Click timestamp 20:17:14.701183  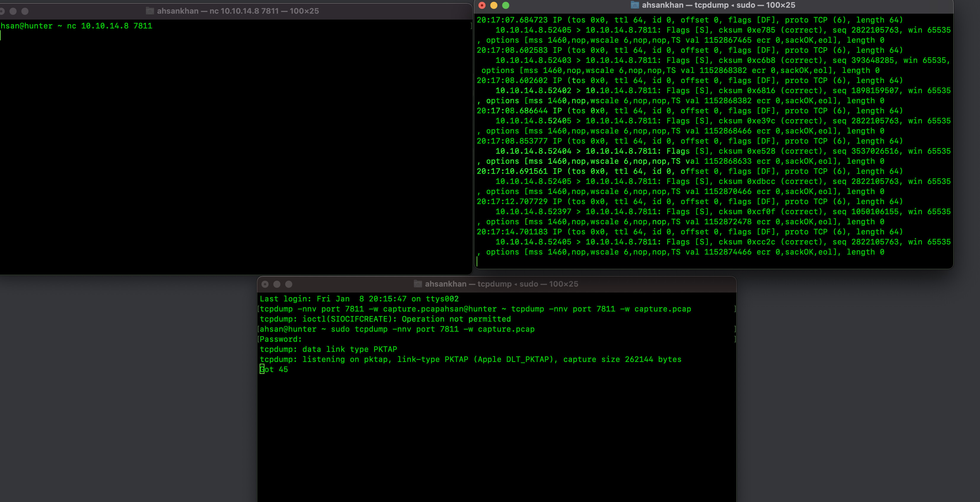512,232
